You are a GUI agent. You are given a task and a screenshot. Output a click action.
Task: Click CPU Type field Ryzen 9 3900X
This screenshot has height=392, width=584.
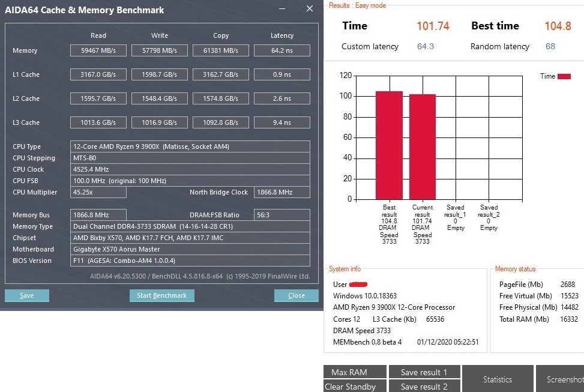point(190,146)
